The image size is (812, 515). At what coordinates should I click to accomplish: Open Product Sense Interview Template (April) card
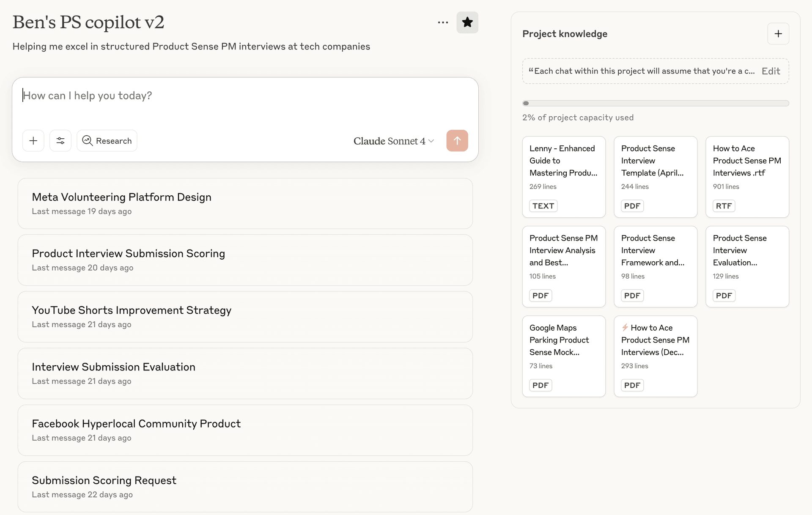[x=656, y=177]
